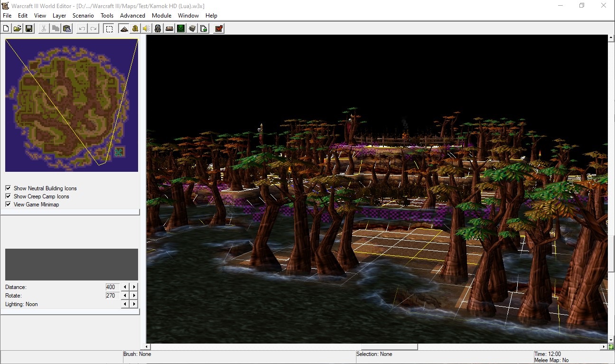Switch Lighting to previous option

(x=125, y=304)
